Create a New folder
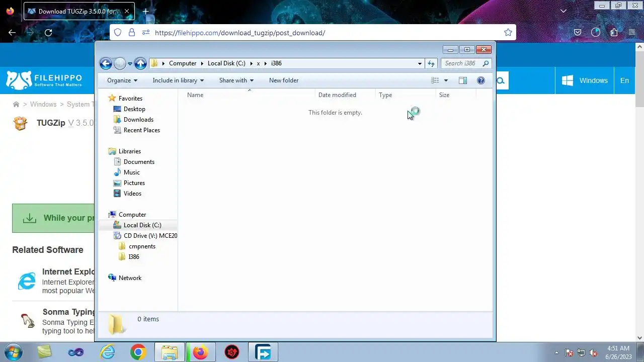644x362 pixels. pos(284,80)
